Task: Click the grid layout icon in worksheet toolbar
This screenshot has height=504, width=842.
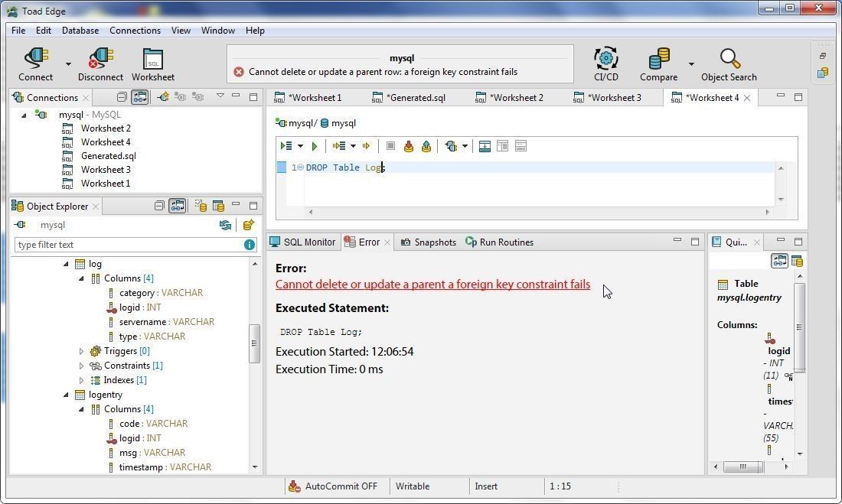Action: 503,146
